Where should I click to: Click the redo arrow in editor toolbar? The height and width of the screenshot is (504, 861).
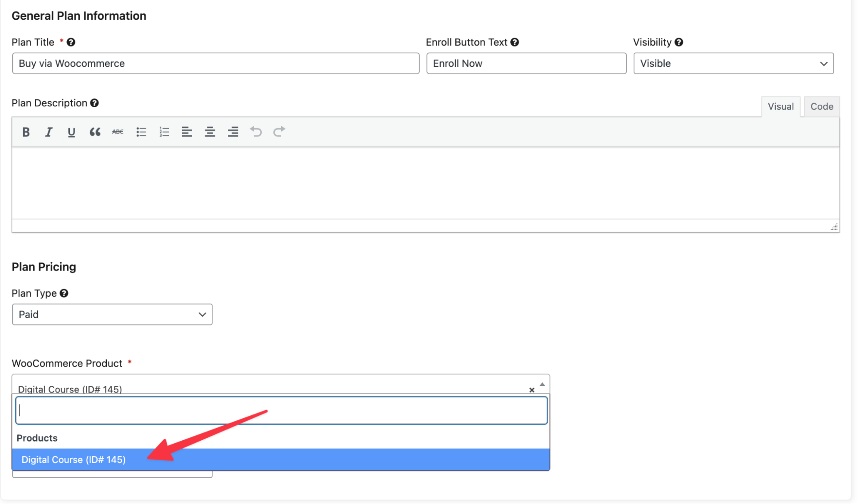click(279, 132)
